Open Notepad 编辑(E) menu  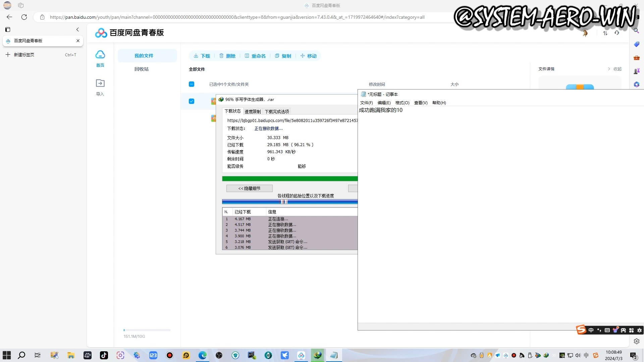point(384,103)
